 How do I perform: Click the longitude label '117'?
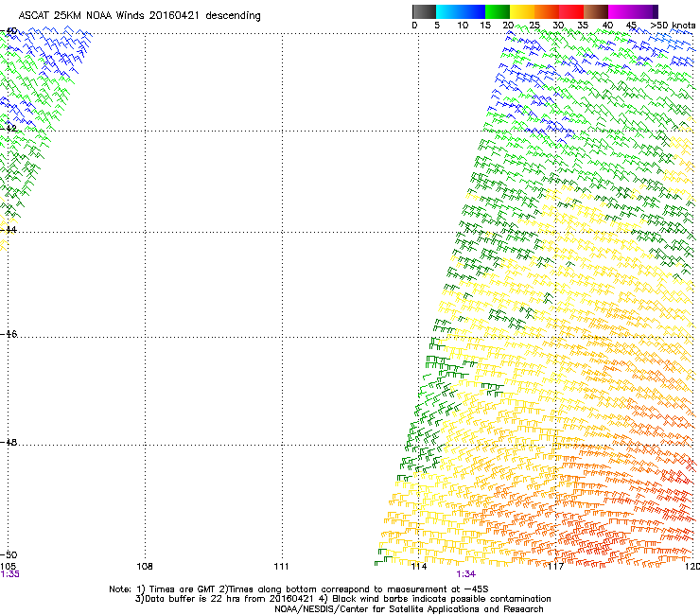[555, 567]
